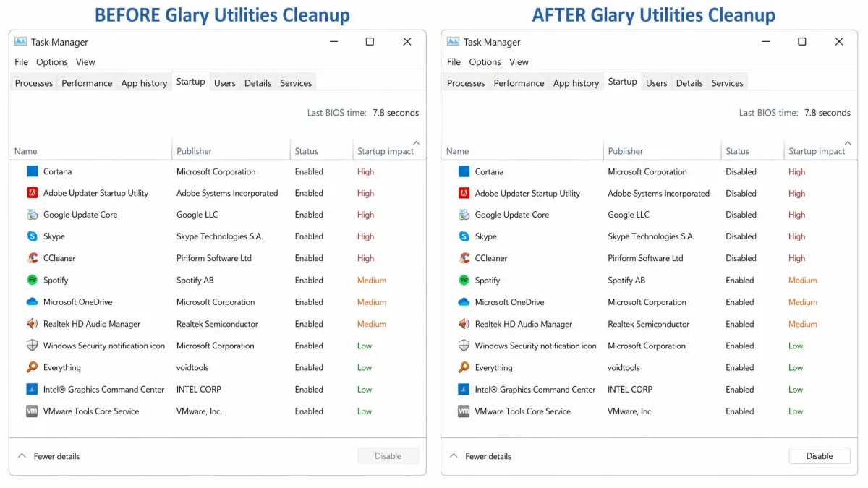This screenshot has height=488, width=868.
Task: Switch to Services tab in the AFTER window
Action: [727, 83]
